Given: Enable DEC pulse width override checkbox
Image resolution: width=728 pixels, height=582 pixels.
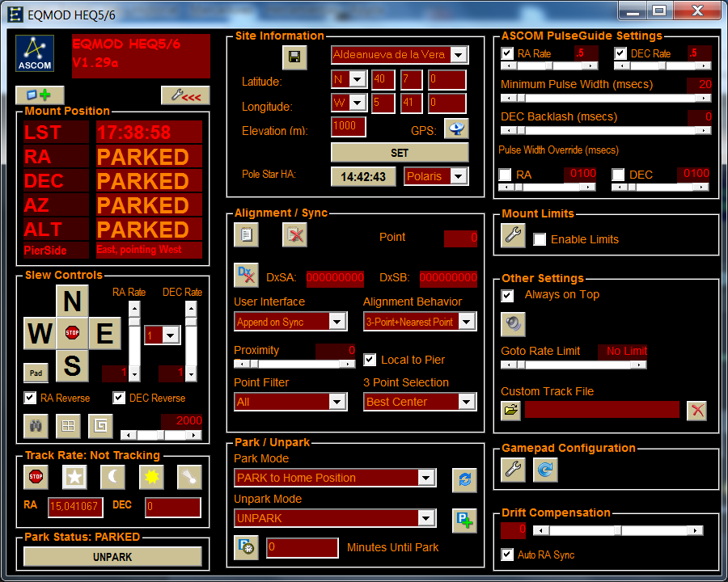Looking at the screenshot, I should [618, 175].
